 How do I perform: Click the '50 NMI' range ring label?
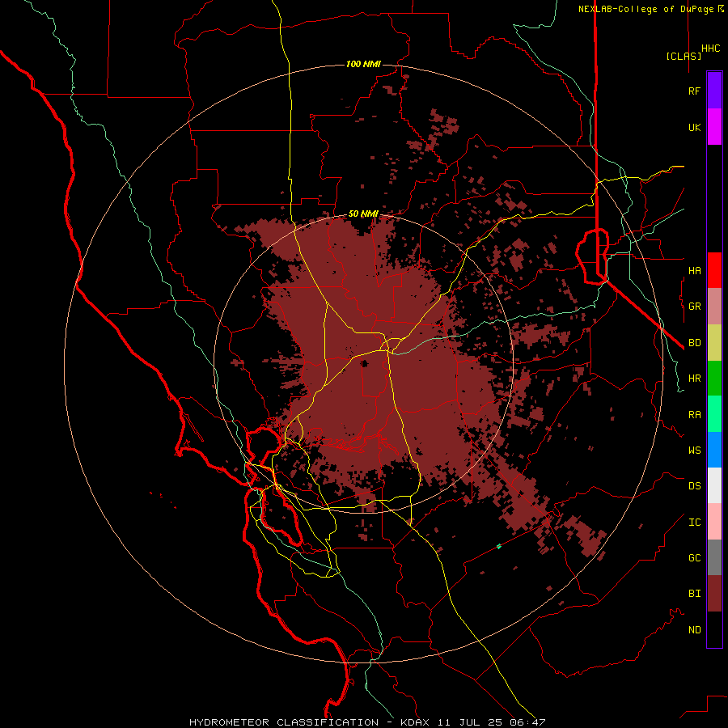pos(363,214)
